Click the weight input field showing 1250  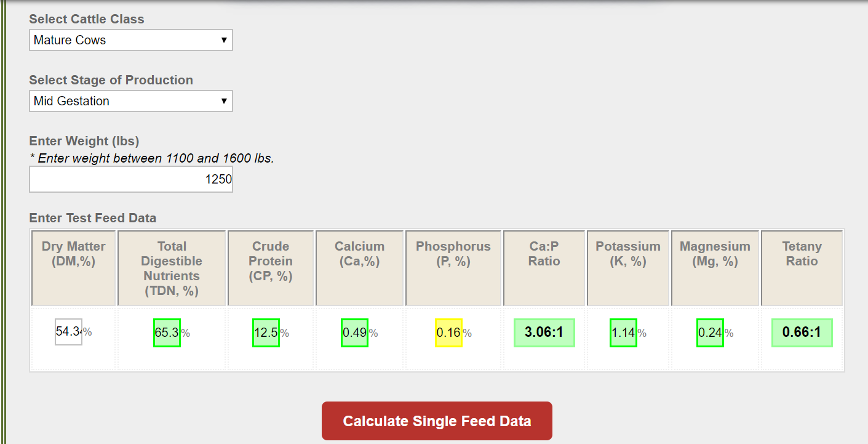(x=131, y=179)
